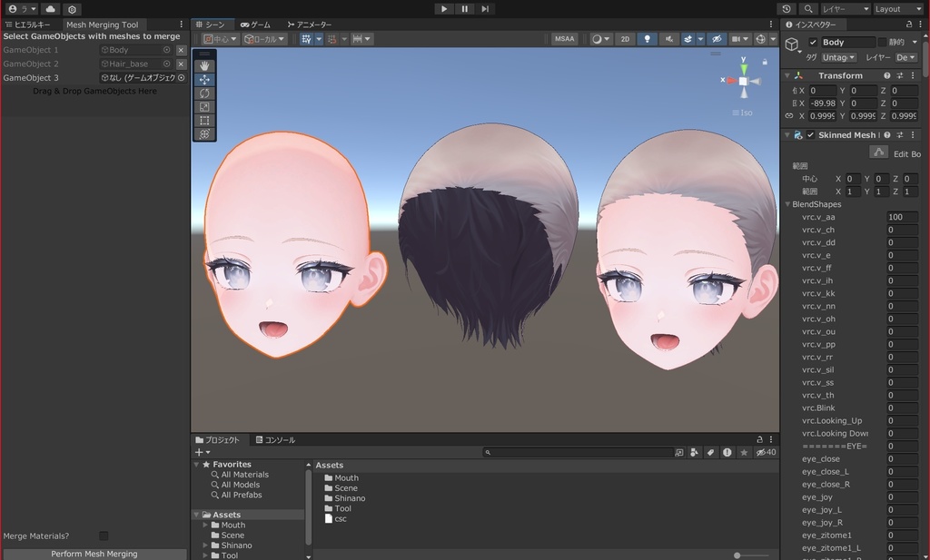Select the Rotate tool
Viewport: 930px width, 560px height.
(204, 93)
